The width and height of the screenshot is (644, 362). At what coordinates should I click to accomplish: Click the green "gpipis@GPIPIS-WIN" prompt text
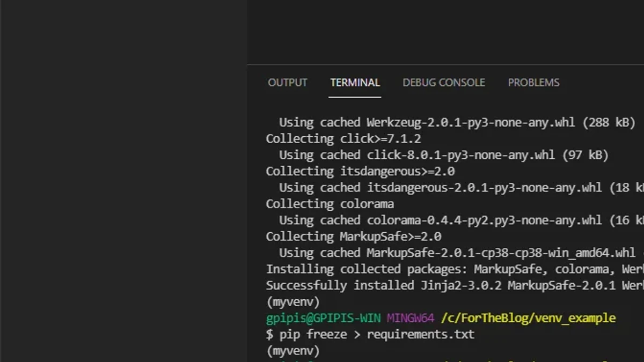click(323, 318)
